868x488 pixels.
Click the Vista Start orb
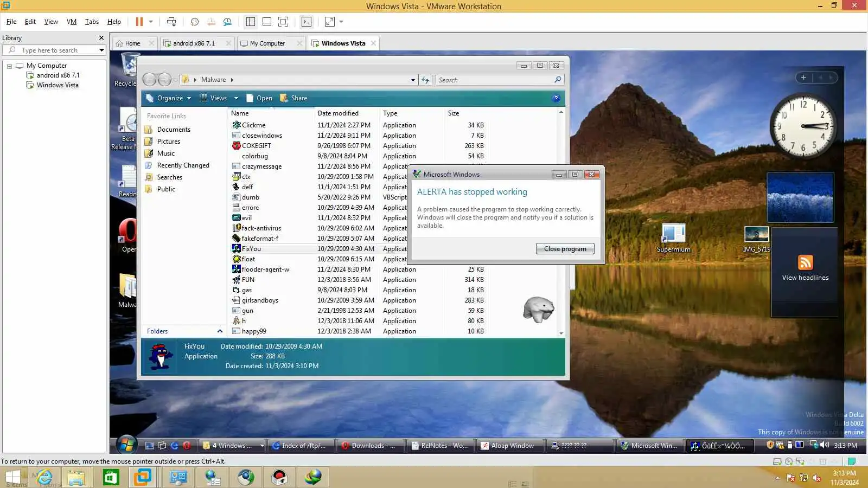(126, 445)
